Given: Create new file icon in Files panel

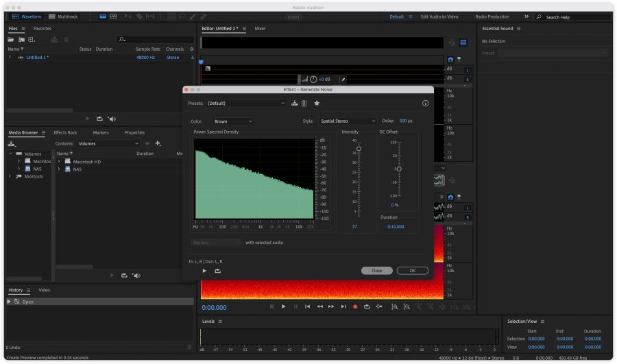Looking at the screenshot, I should (32, 39).
